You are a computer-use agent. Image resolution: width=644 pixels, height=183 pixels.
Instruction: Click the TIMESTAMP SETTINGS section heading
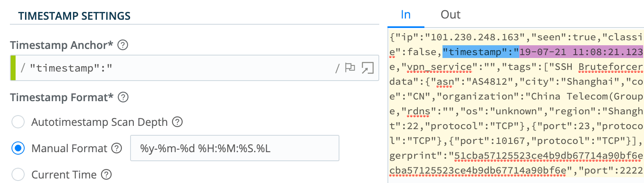(x=74, y=16)
